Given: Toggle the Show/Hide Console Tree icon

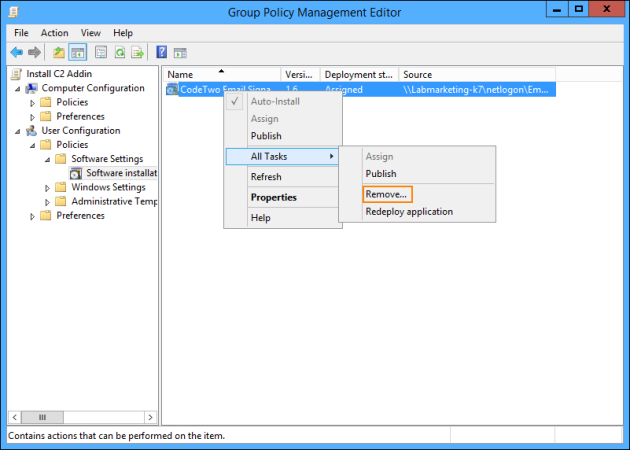Looking at the screenshot, I should (78, 52).
